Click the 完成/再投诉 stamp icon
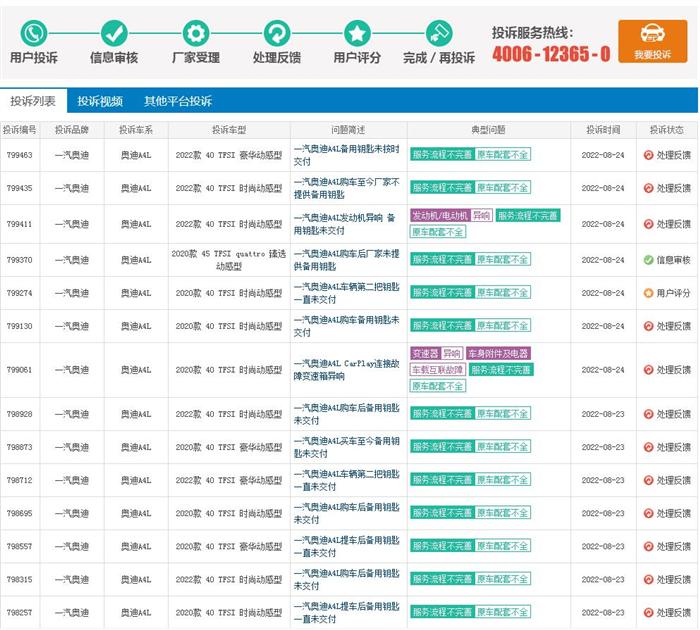Image resolution: width=700 pixels, height=630 pixels. (439, 33)
